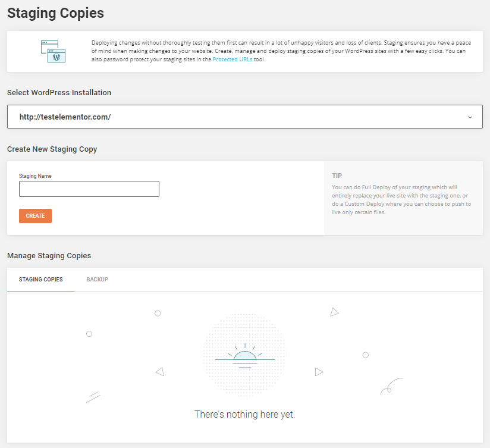
Task: Focus the Staging Name text field
Action: coord(89,189)
